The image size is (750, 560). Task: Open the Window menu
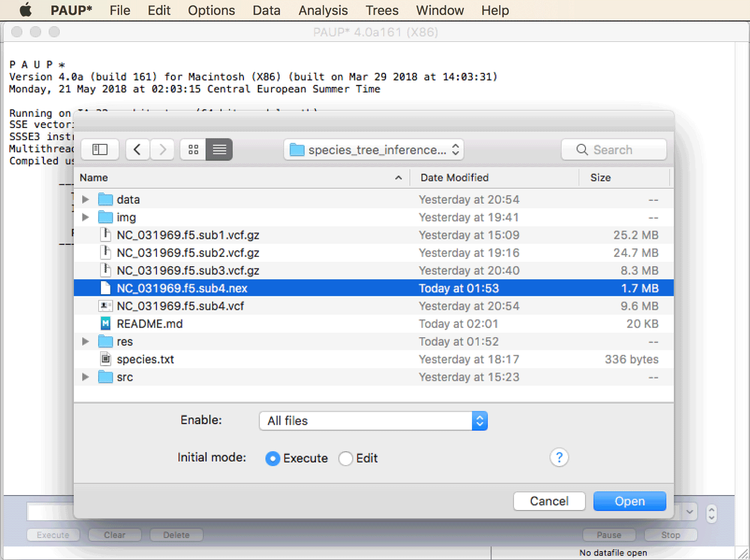tap(440, 10)
